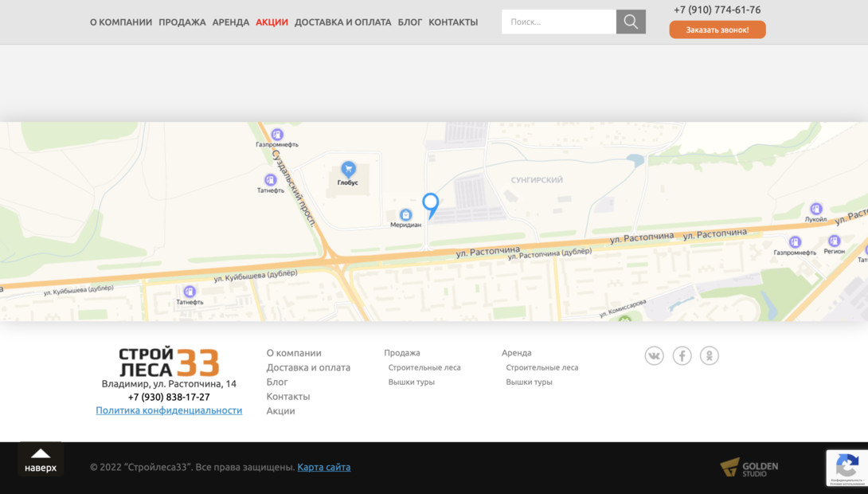This screenshot has height=494, width=868.
Task: Click the search magnifier button
Action: pos(631,22)
